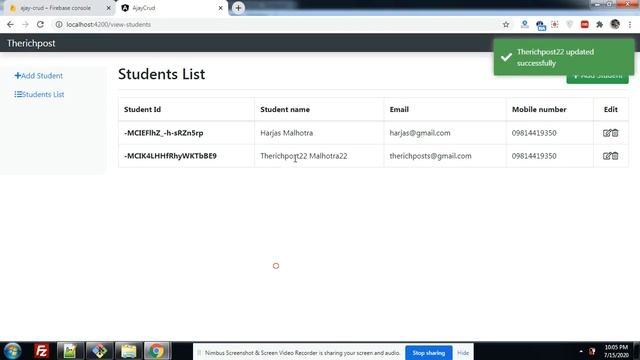The width and height of the screenshot is (640, 360).
Task: Open the Windows Start menu
Action: click(x=13, y=351)
